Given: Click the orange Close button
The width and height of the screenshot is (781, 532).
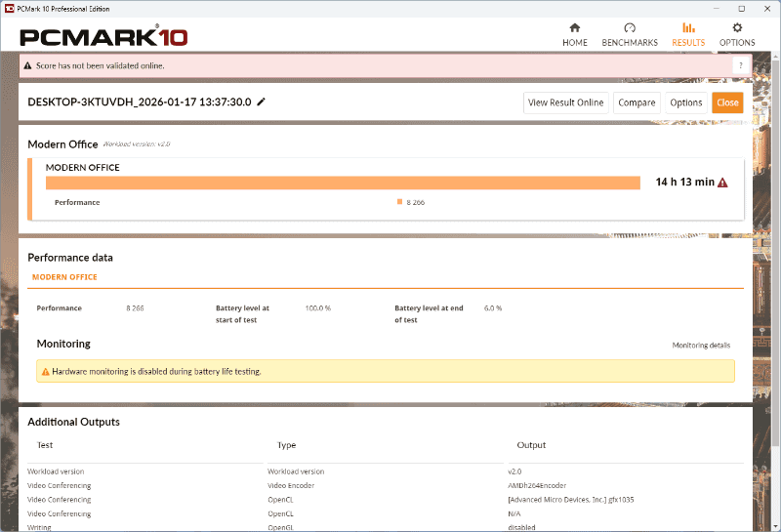Looking at the screenshot, I should tap(727, 102).
